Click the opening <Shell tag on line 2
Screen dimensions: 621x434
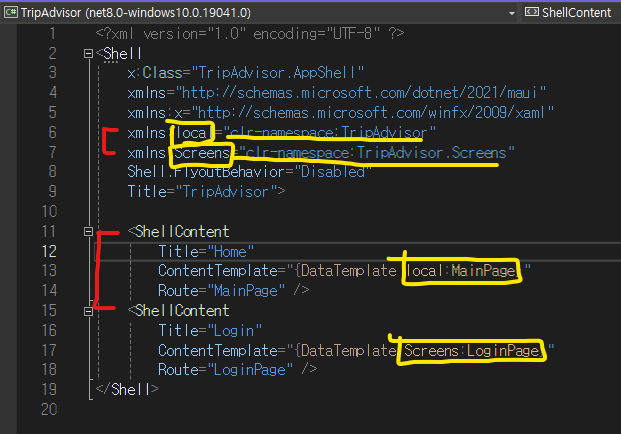point(119,53)
